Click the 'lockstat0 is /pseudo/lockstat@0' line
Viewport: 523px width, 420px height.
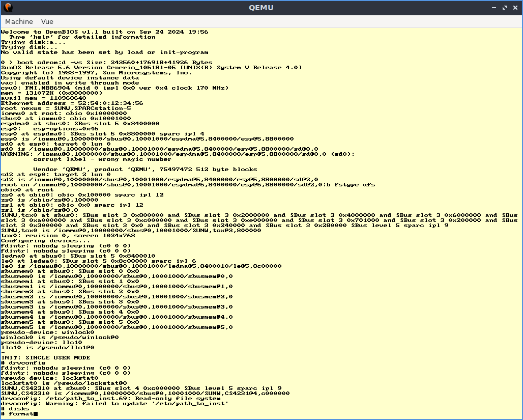click(64, 383)
